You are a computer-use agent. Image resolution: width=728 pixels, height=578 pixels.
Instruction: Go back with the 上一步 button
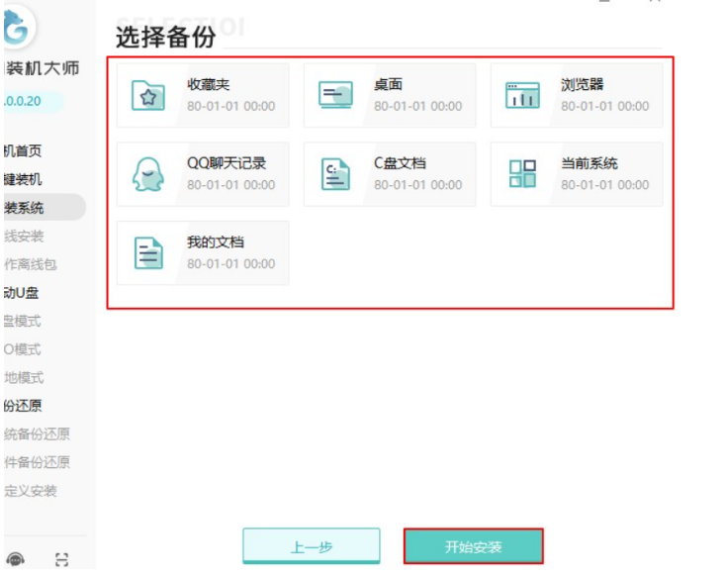click(x=311, y=546)
